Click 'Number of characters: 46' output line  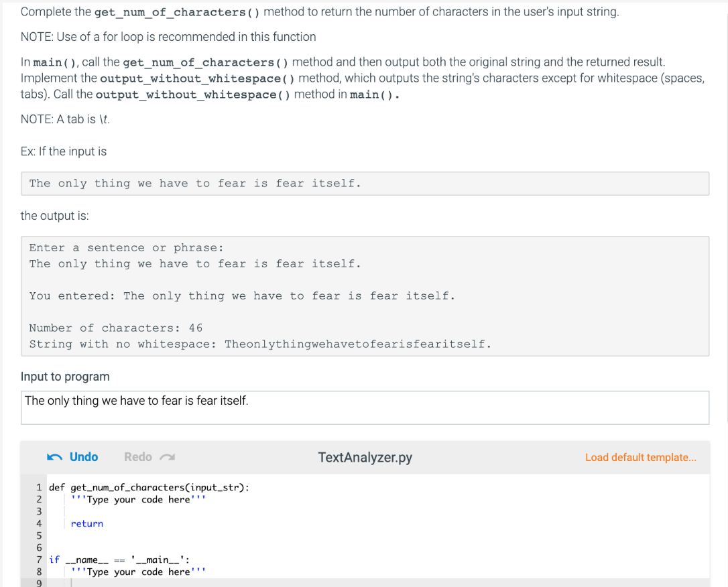click(115, 328)
